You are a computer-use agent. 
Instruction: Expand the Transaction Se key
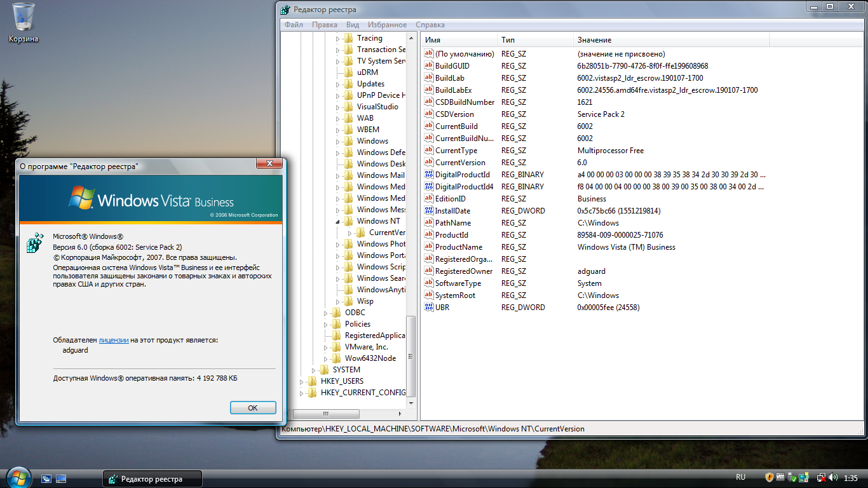click(x=338, y=50)
